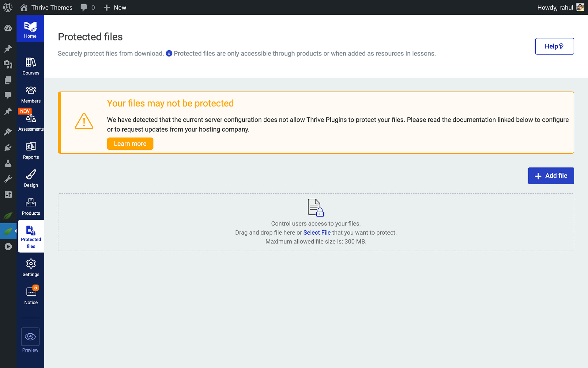Screen dimensions: 588x368
Task: Open Comments via the speech bubble icon
Action: click(x=8, y=96)
